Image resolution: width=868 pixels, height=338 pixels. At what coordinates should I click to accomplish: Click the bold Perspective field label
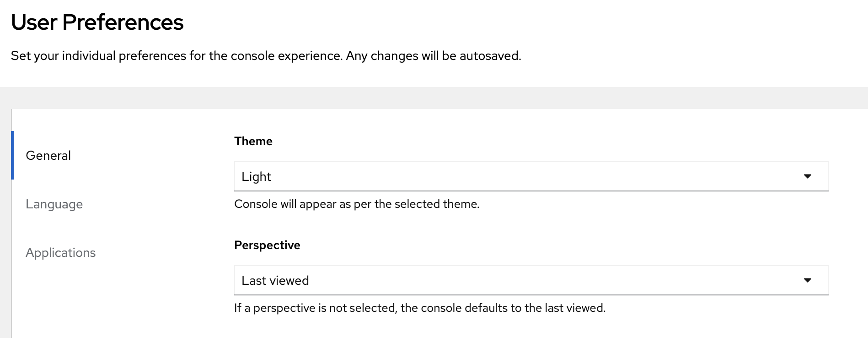[x=267, y=245]
